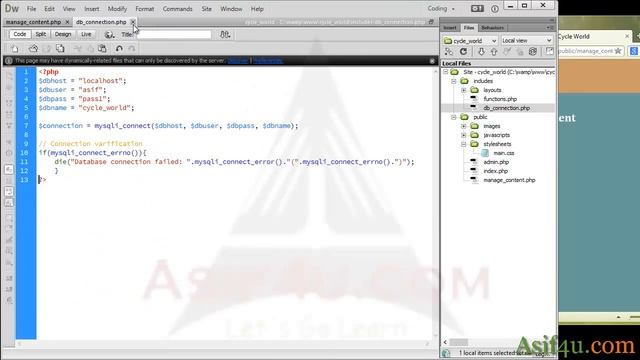Viewport: 640px width, 360px height.
Task: Open the Window menu
Action: (231, 9)
